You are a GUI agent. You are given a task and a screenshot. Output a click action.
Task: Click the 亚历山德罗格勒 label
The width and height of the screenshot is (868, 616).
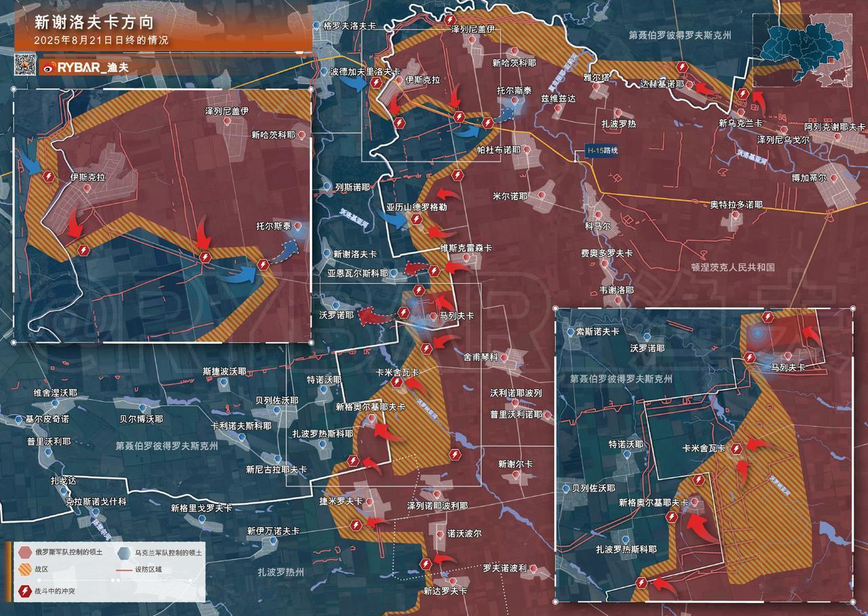pyautogui.click(x=416, y=207)
